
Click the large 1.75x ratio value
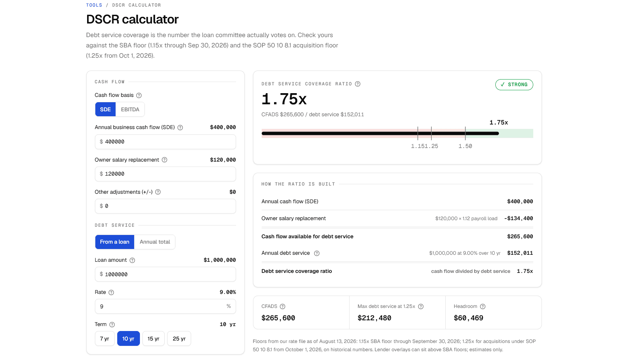pyautogui.click(x=284, y=99)
